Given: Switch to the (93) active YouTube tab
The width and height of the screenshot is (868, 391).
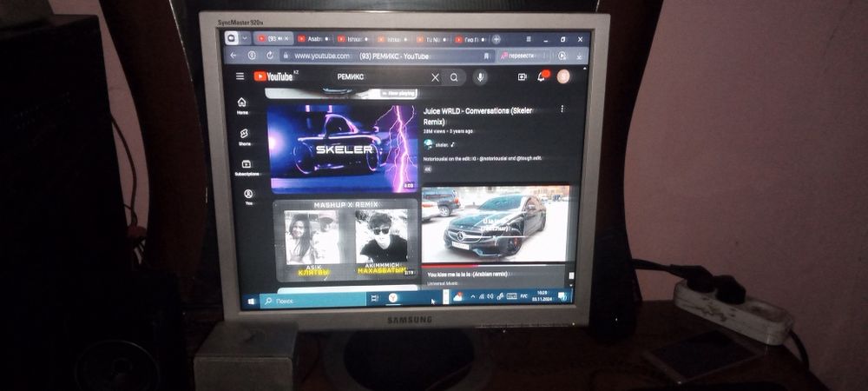Looking at the screenshot, I should (x=273, y=39).
